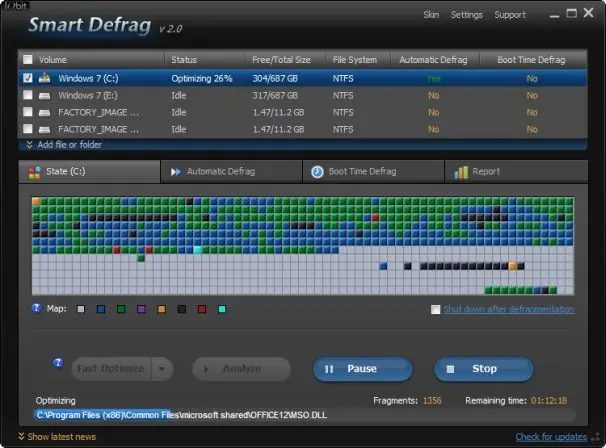
Task: Click the cyan Map legend swatch
Action: click(x=222, y=309)
